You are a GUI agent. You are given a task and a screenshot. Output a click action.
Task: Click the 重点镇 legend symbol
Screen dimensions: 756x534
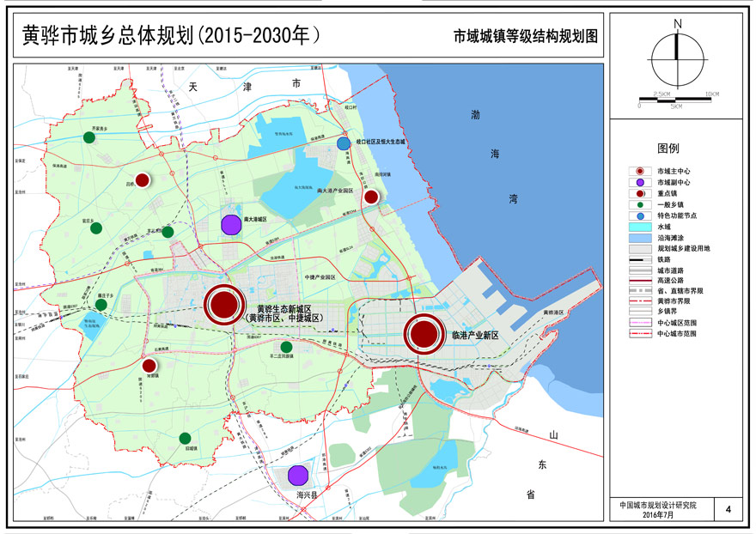(640, 194)
